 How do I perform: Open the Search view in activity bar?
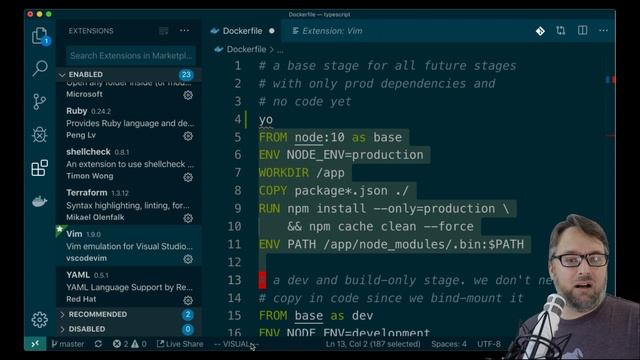40,68
